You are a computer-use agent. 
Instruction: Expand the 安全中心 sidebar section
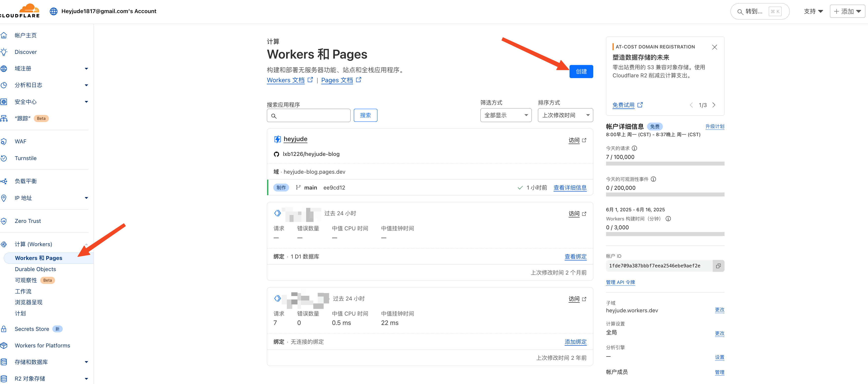86,102
